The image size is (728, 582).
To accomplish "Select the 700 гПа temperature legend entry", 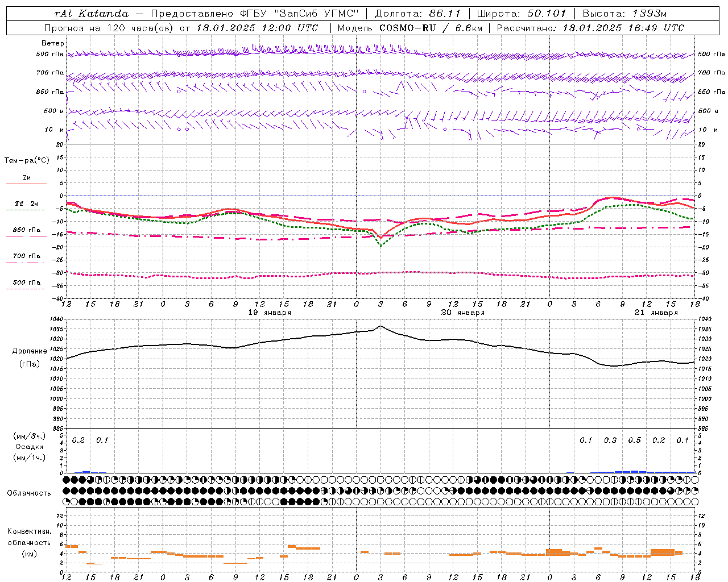I will coord(27,256).
